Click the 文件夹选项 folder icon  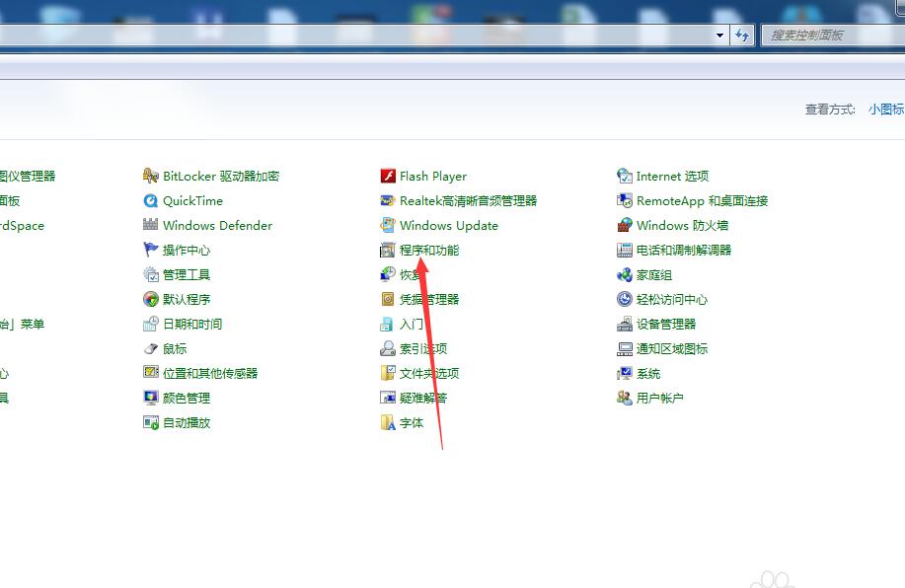tap(388, 373)
